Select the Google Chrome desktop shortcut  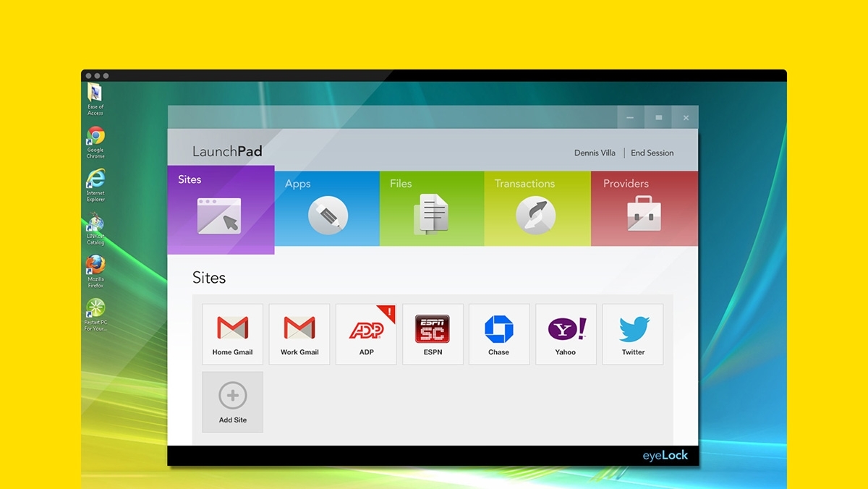point(95,143)
